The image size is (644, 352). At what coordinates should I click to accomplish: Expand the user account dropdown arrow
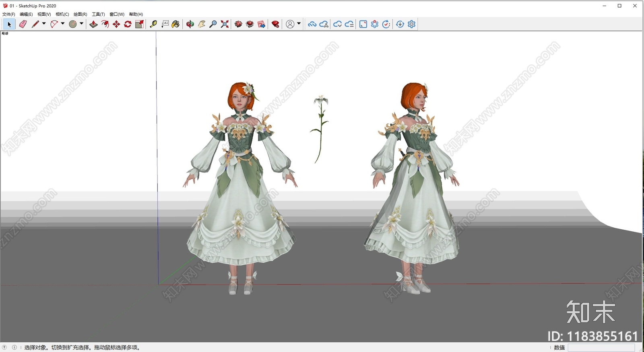pyautogui.click(x=299, y=24)
